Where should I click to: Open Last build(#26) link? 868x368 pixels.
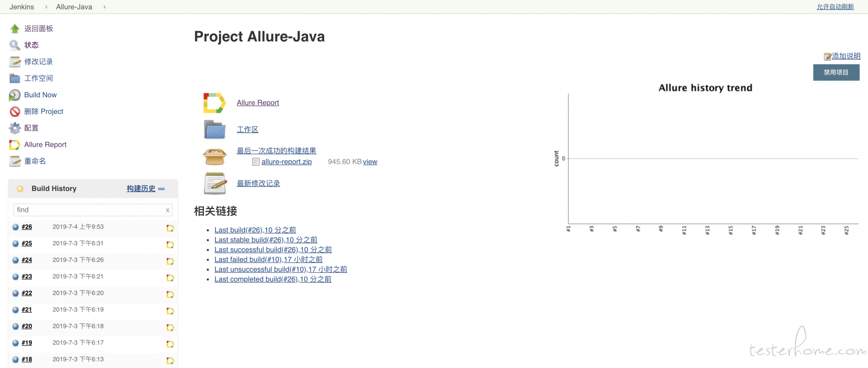[255, 230]
